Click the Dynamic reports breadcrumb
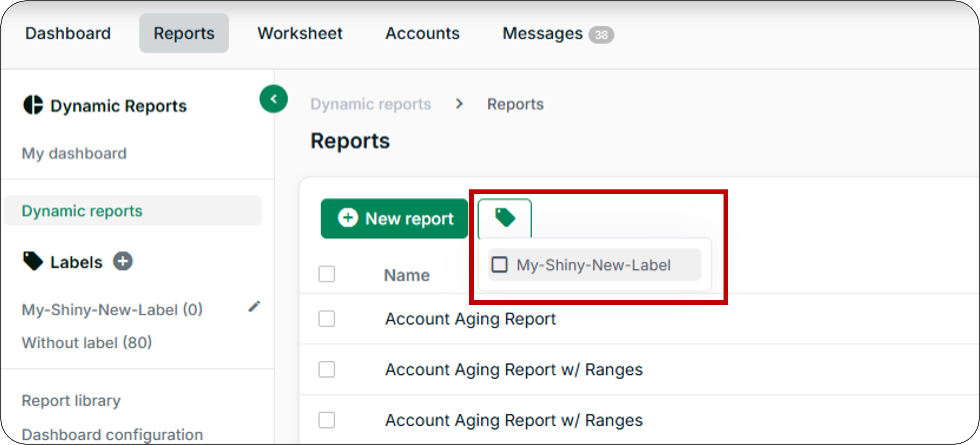The image size is (980, 445). coord(371,104)
